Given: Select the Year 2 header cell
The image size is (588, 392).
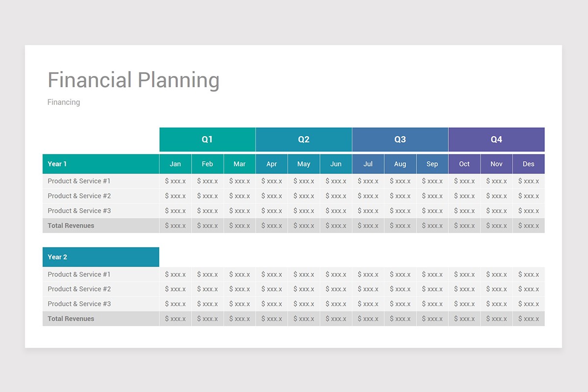Looking at the screenshot, I should [101, 257].
